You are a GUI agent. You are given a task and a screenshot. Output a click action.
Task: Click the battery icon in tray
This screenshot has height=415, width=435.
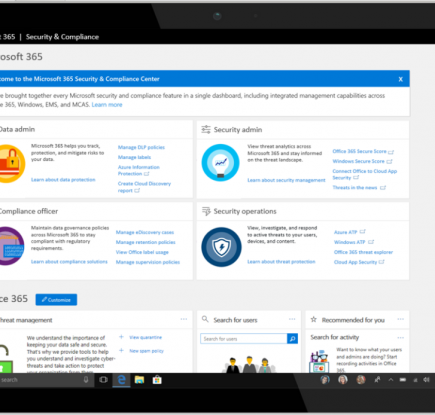coord(403,380)
